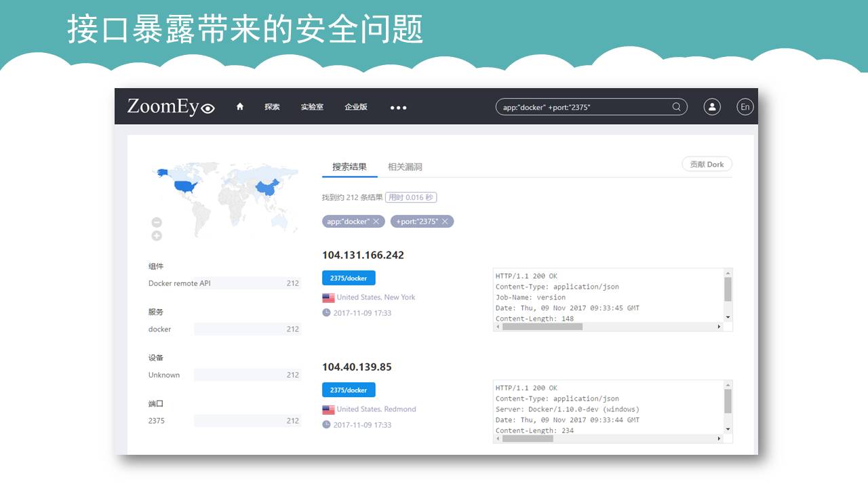Click clock icon of 104.40.139.85 result
Screen dimensions: 868x488
(x=326, y=424)
